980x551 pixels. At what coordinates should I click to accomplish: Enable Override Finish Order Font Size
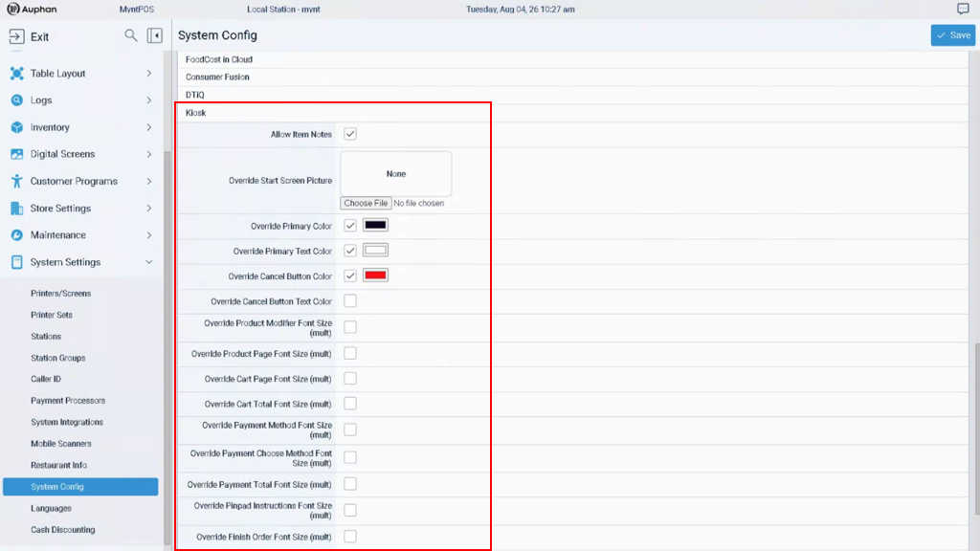[350, 537]
